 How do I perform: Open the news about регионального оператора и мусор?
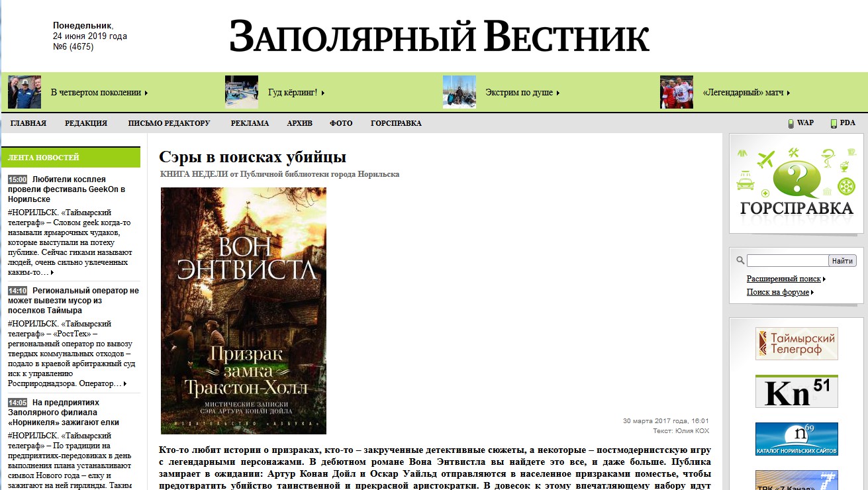tap(73, 300)
